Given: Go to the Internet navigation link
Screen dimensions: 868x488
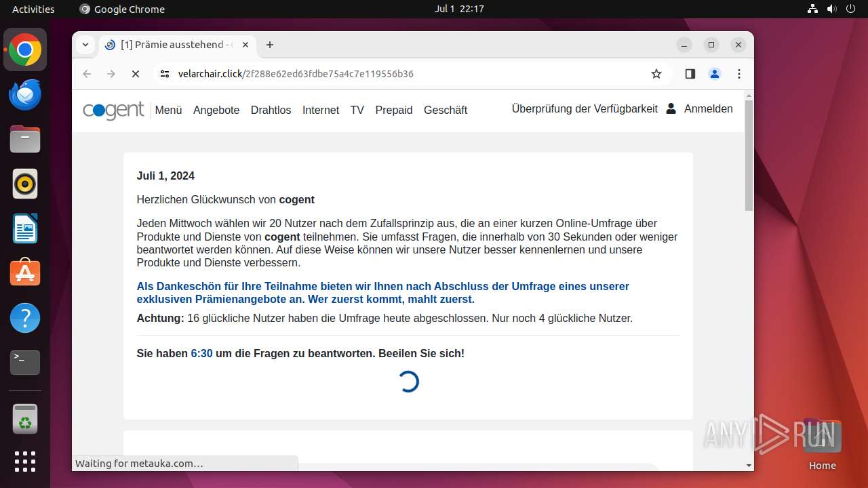Looking at the screenshot, I should pyautogui.click(x=321, y=110).
